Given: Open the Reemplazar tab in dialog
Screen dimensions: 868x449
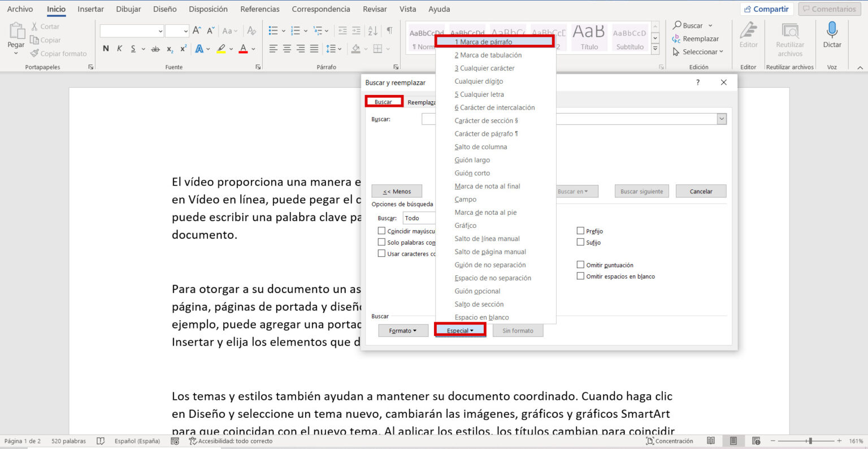Looking at the screenshot, I should (422, 102).
